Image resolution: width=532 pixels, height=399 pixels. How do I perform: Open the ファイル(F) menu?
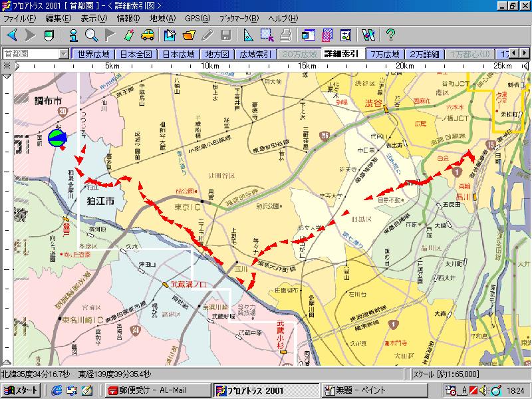[x=20, y=18]
